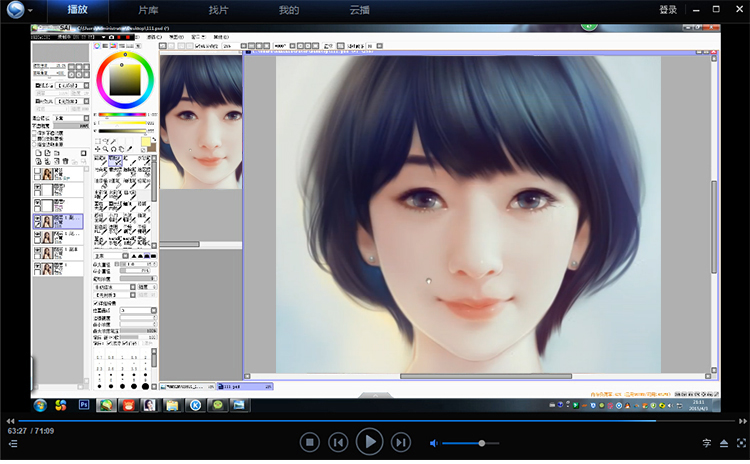
Task: Switch to the 111.psd document tab
Action: click(245, 387)
